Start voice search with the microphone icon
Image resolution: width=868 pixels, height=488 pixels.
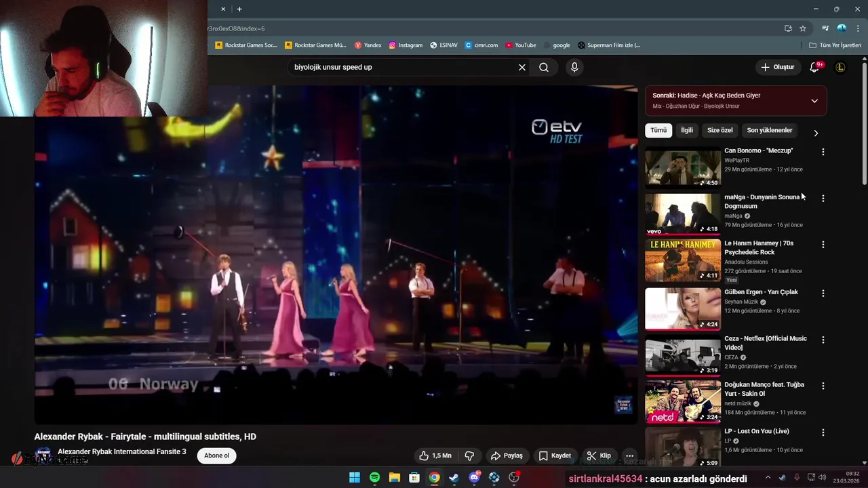pyautogui.click(x=574, y=67)
